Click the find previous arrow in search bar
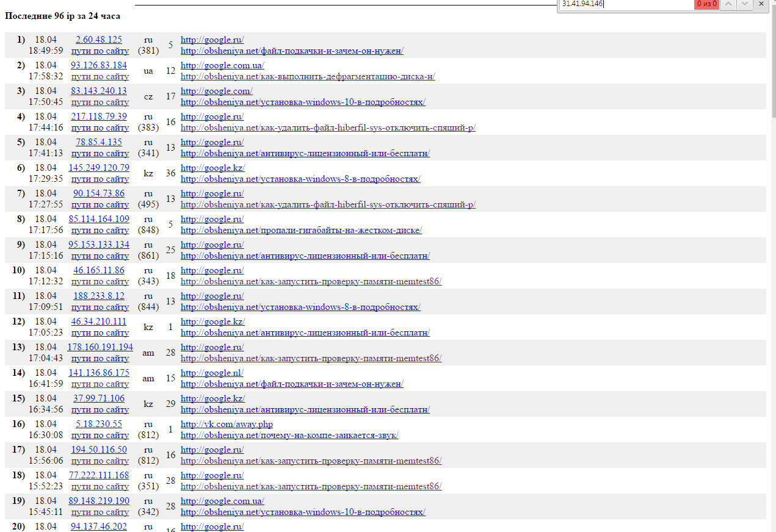776x532 pixels. click(728, 4)
